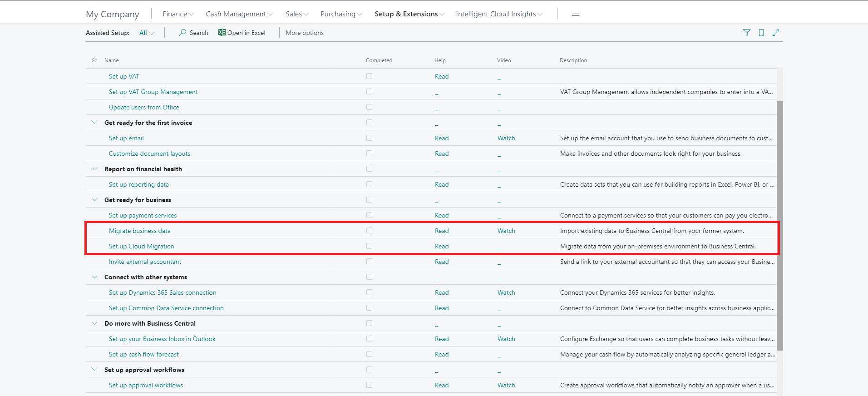868x396 pixels.
Task: Toggle Completed checkbox for Invite external accountant
Action: pyautogui.click(x=369, y=262)
